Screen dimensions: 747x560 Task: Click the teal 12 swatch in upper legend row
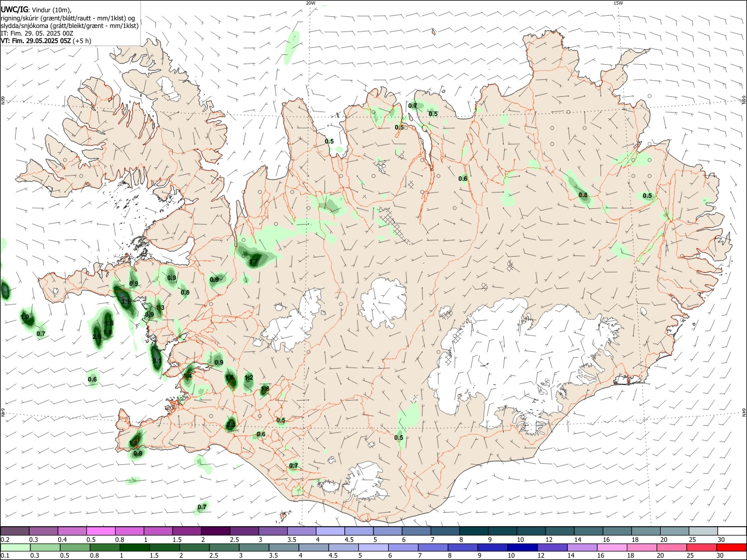tap(560, 531)
